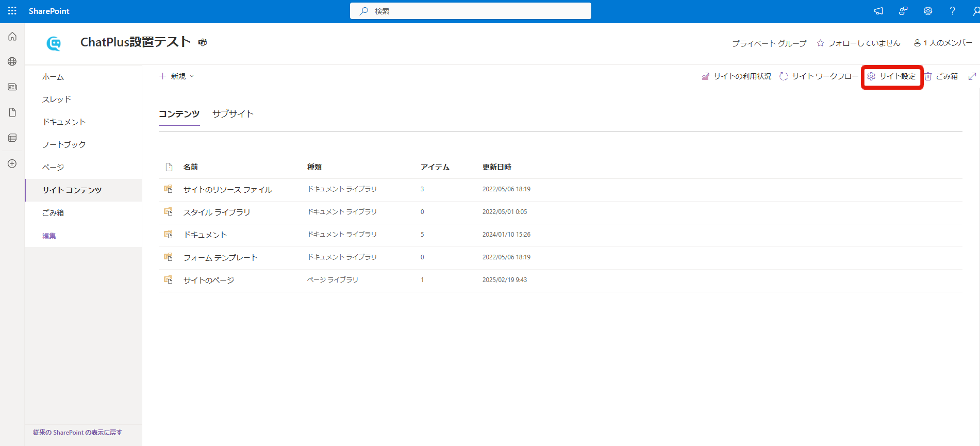Open ページ in the left navigation

[x=53, y=168]
